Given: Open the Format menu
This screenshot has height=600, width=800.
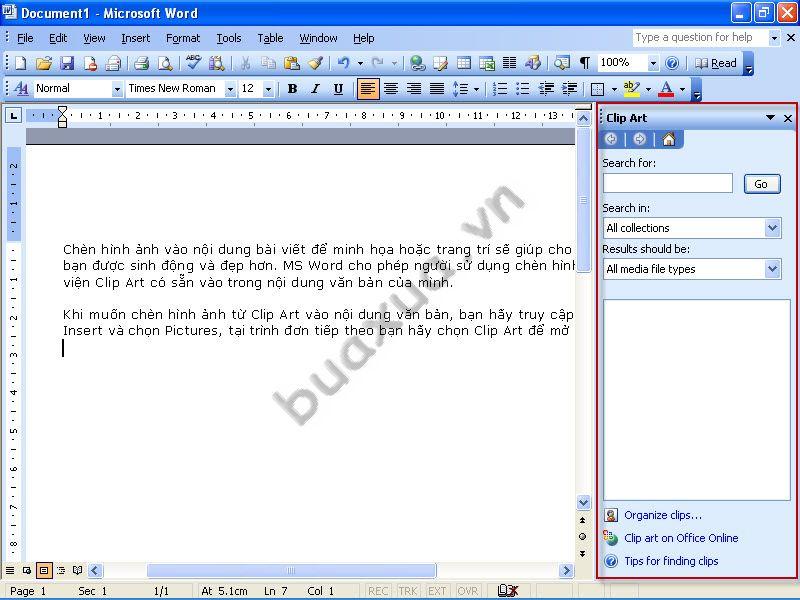Looking at the screenshot, I should click(183, 38).
